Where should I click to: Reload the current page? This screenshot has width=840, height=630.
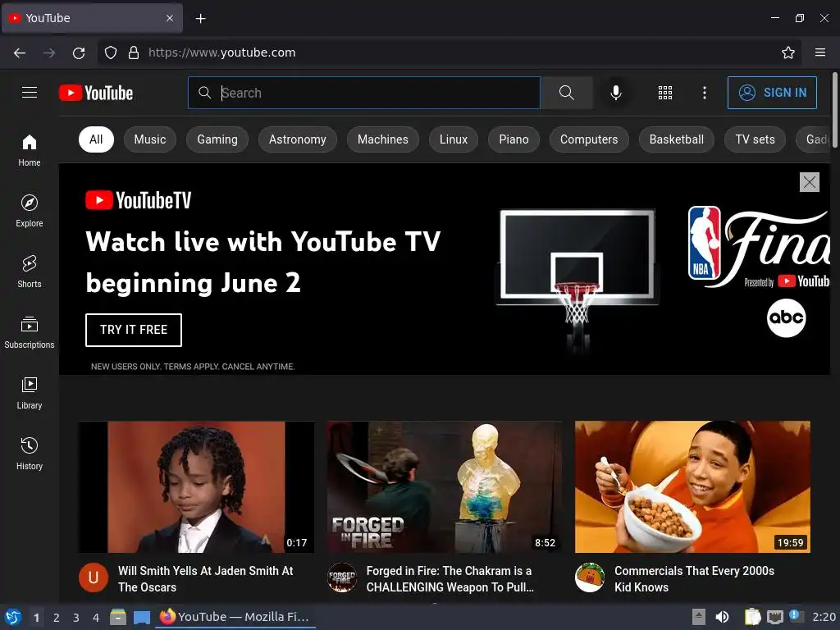pos(79,52)
